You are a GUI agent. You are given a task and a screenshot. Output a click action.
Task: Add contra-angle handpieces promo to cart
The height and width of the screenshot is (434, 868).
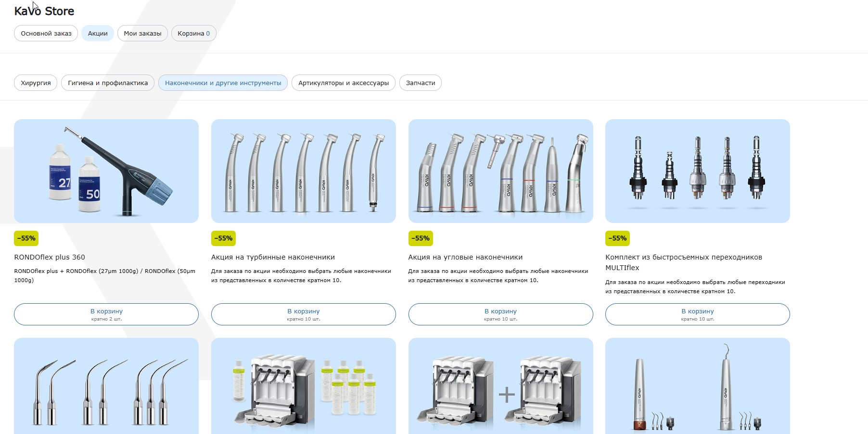click(500, 314)
